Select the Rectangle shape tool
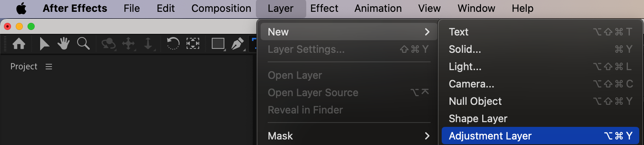 pyautogui.click(x=218, y=43)
